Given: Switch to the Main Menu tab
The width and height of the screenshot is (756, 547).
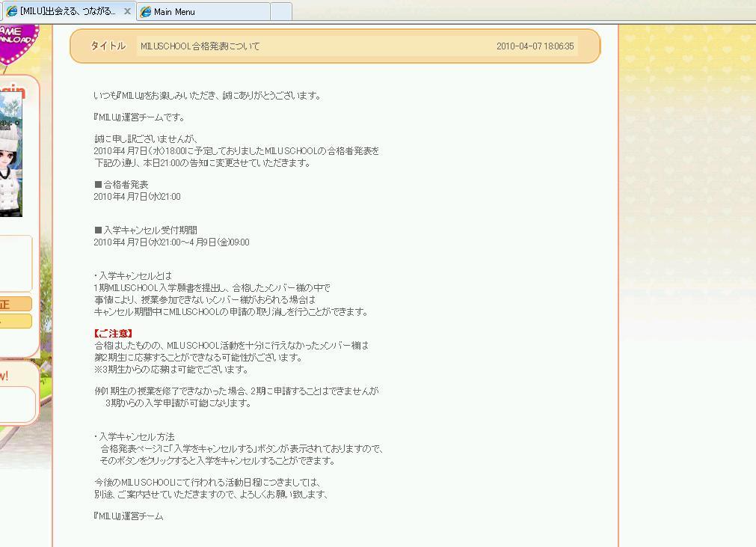Looking at the screenshot, I should pos(202,11).
